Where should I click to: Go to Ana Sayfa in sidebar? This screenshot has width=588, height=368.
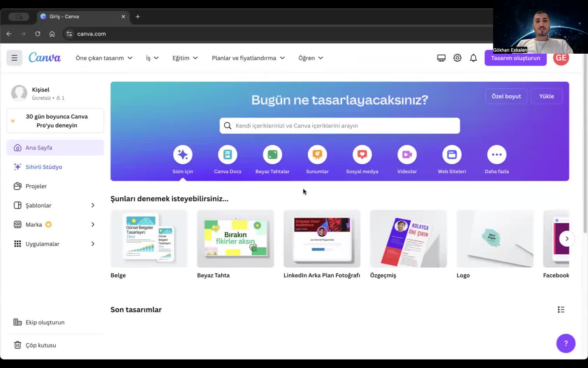[55, 148]
